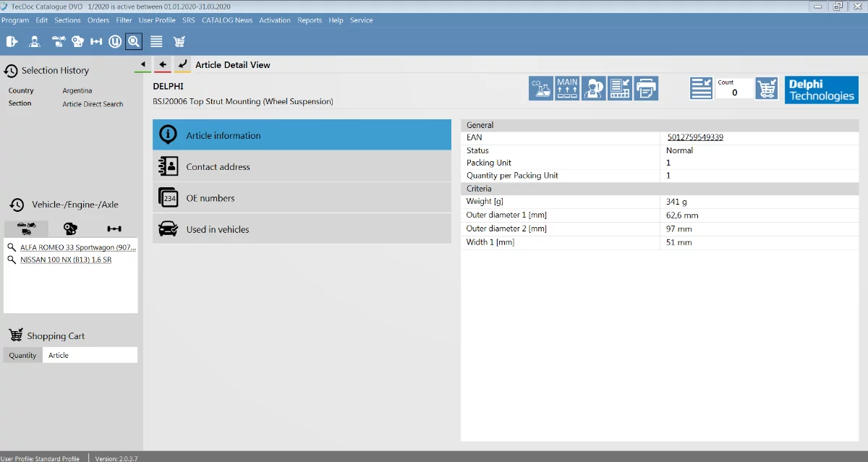
Task: Click the mechanic profile icon in the toolbar
Action: [x=34, y=41]
